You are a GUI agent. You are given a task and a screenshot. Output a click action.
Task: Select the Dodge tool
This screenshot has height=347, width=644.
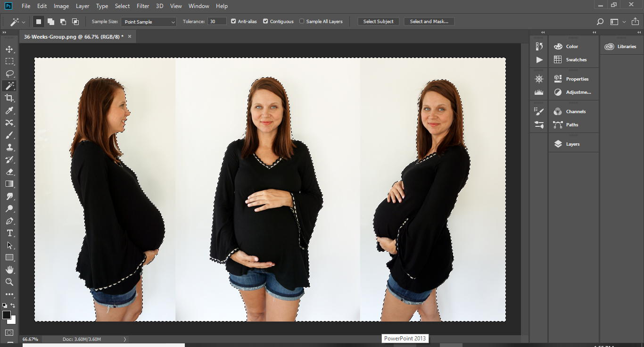coord(9,209)
